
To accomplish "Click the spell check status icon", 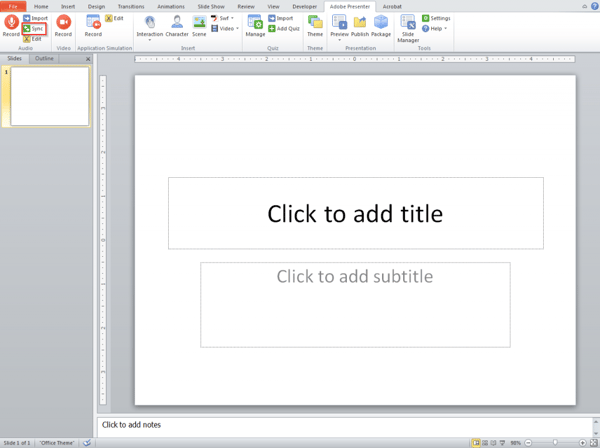I will [87, 443].
